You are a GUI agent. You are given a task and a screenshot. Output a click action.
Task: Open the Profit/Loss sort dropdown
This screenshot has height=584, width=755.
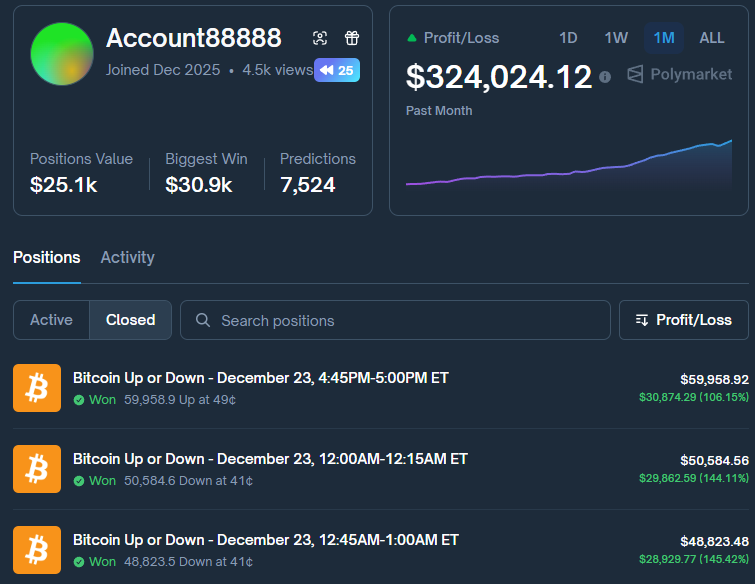point(684,320)
